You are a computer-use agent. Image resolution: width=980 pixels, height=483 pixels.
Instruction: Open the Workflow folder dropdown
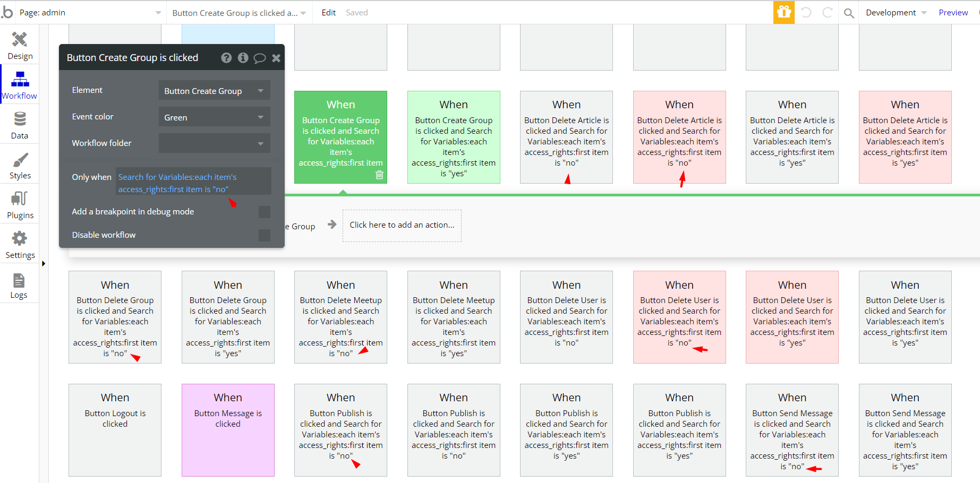(x=214, y=143)
